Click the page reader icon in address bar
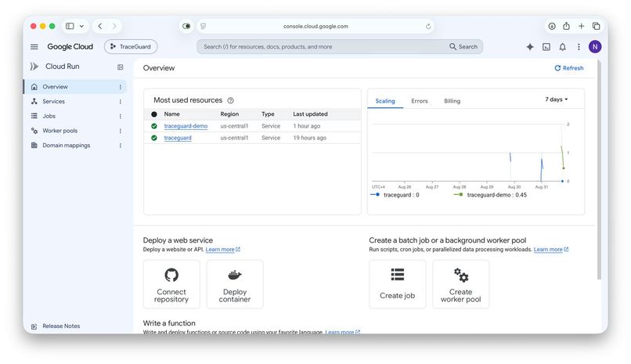Image resolution: width=631 pixels, height=364 pixels. click(204, 26)
